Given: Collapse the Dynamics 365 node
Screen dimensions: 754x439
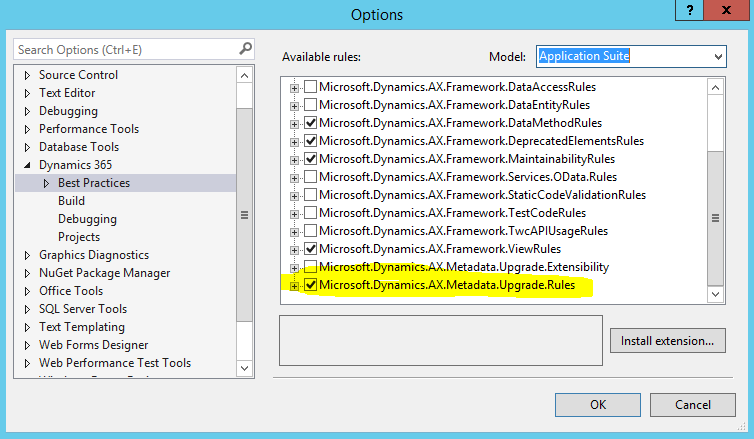Looking at the screenshot, I should tap(27, 165).
